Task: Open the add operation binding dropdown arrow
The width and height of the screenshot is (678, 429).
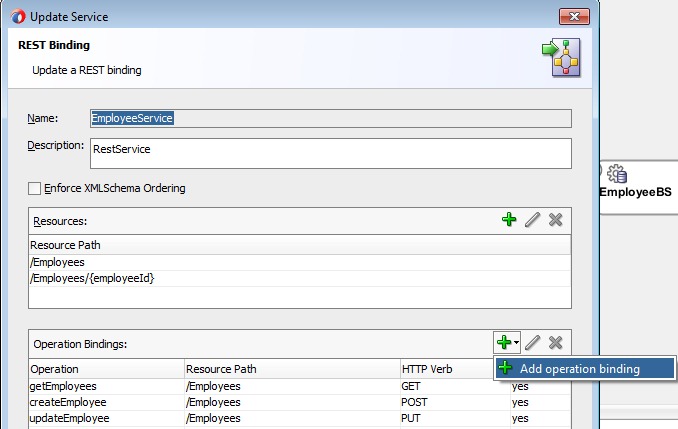Action: pos(516,343)
